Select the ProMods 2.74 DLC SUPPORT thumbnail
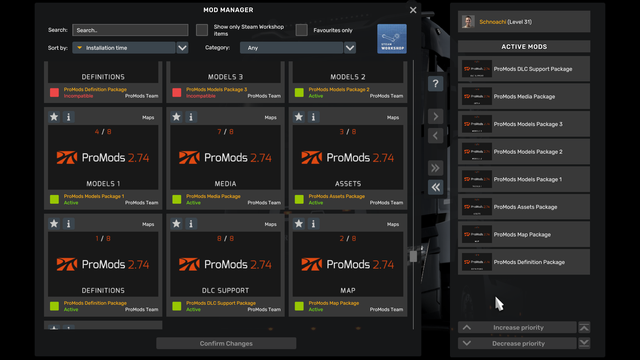This screenshot has height=360, width=640. [x=225, y=264]
